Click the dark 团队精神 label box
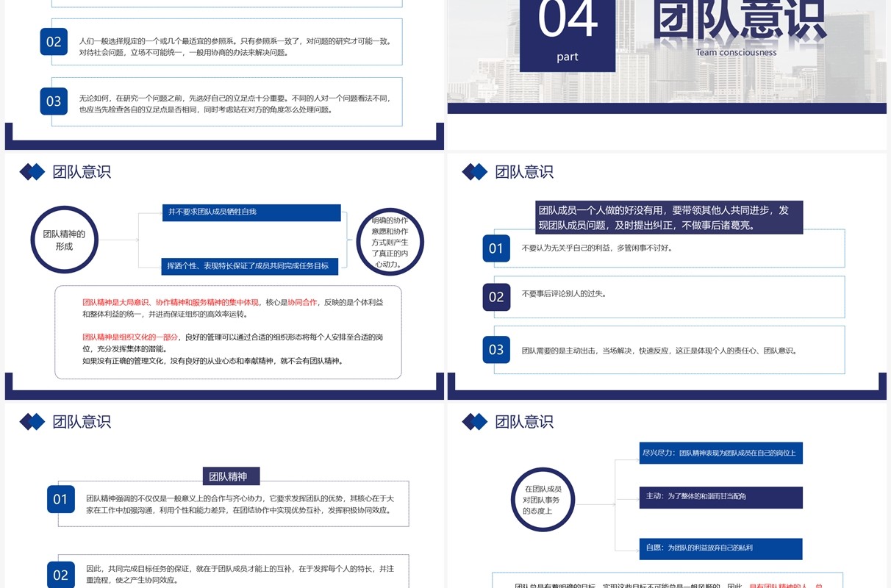891x588 pixels. 232,476
